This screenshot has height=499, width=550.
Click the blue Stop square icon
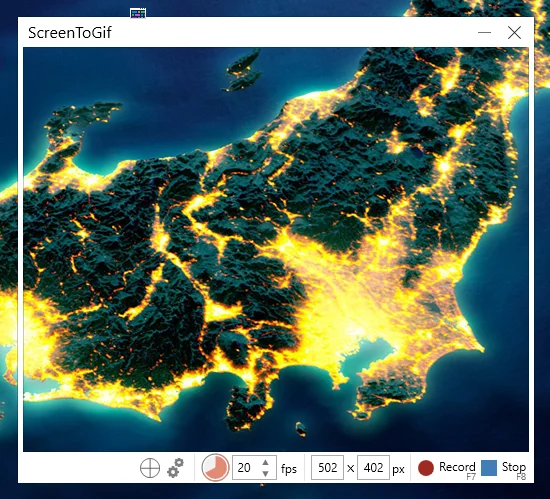[x=489, y=468]
